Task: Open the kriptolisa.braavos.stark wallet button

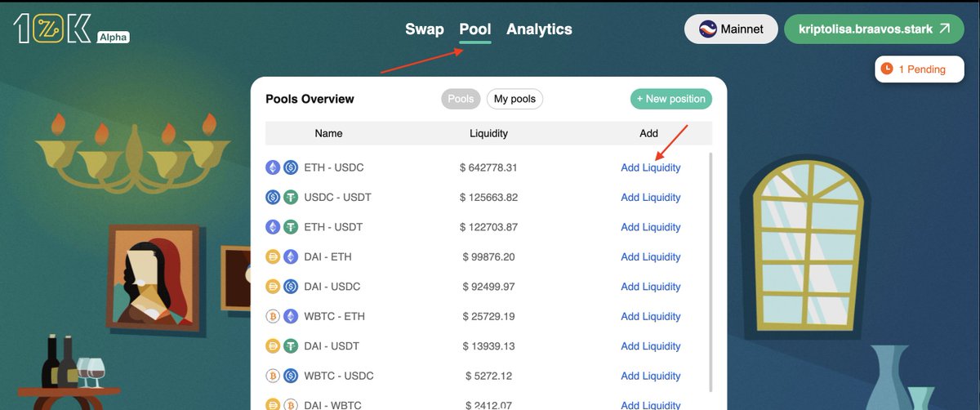Action: [875, 29]
